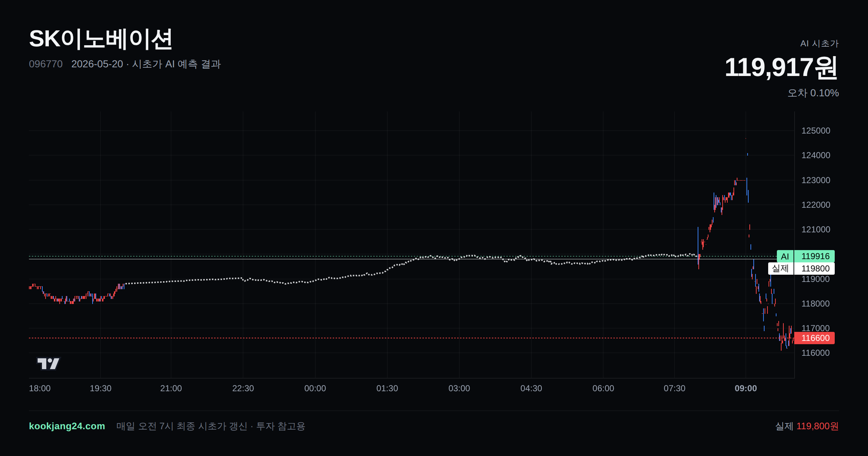This screenshot has width=868, height=456.
Task: Click the 116000 price axis label
Action: 816,353
